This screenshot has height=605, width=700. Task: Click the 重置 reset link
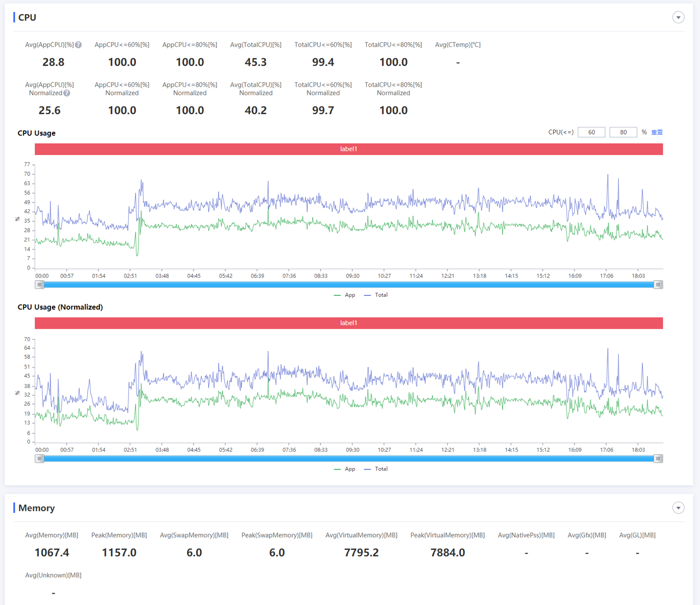tap(657, 132)
